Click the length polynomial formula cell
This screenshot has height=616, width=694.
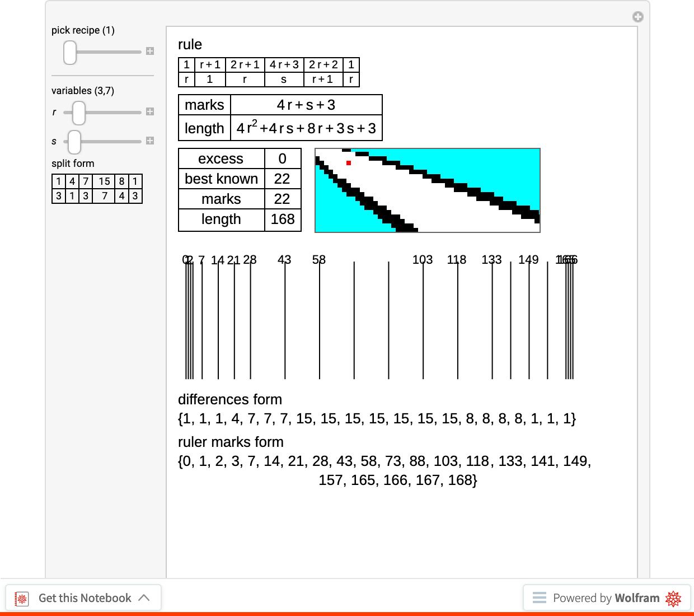click(306, 128)
